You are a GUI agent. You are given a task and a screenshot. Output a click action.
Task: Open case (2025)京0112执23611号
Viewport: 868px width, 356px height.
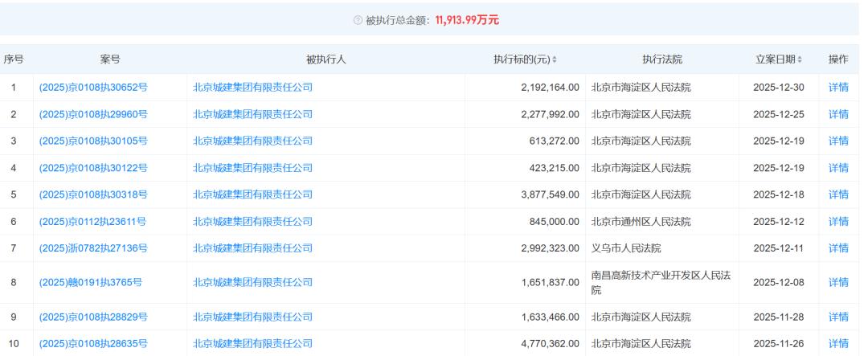click(92, 222)
